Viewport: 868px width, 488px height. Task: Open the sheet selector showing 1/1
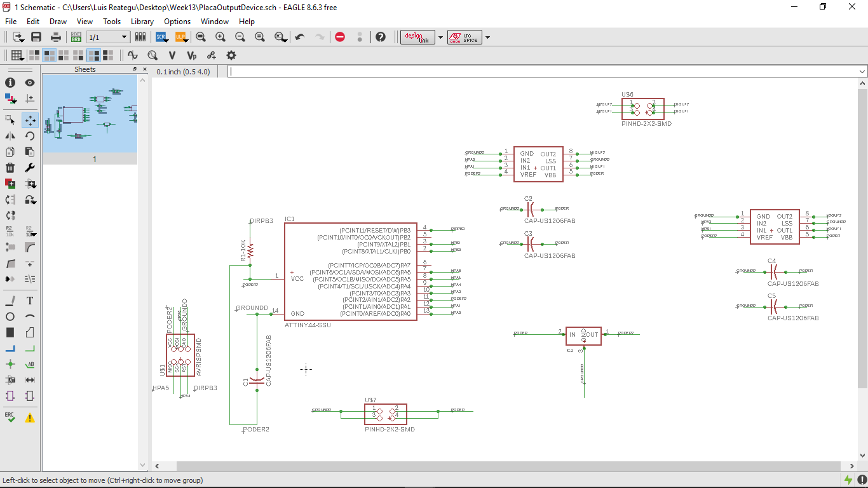point(108,37)
